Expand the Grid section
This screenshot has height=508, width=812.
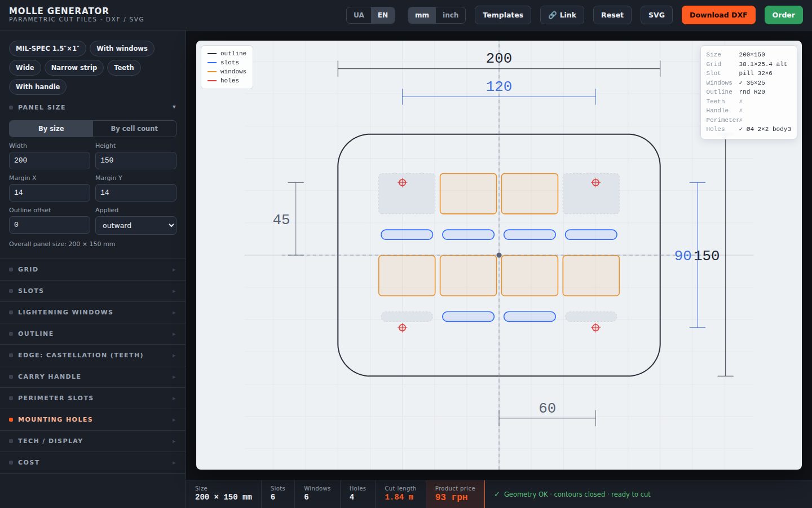[93, 270]
